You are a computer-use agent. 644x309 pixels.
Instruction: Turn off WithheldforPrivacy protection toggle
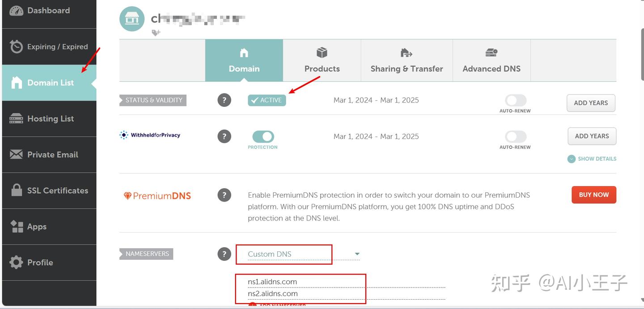(263, 136)
